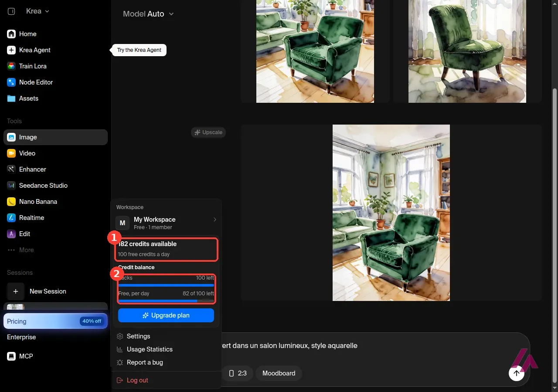
Task: Toggle the sidebar panel icon
Action: (x=11, y=11)
